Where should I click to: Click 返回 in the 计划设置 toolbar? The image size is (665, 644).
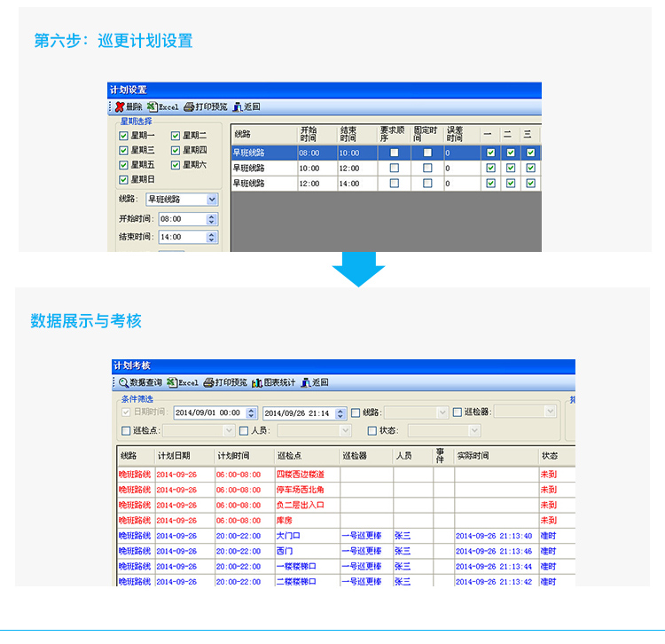[x=246, y=106]
